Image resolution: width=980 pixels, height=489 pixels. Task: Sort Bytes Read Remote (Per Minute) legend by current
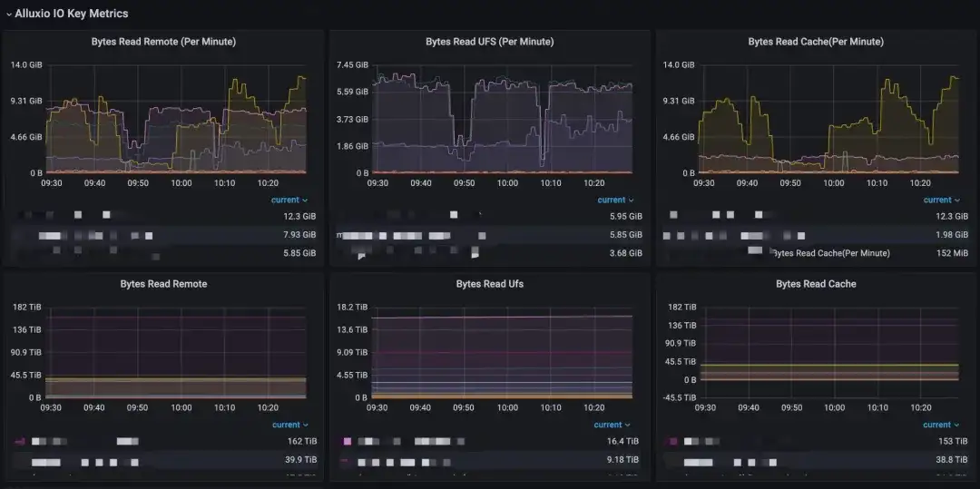[x=289, y=200]
